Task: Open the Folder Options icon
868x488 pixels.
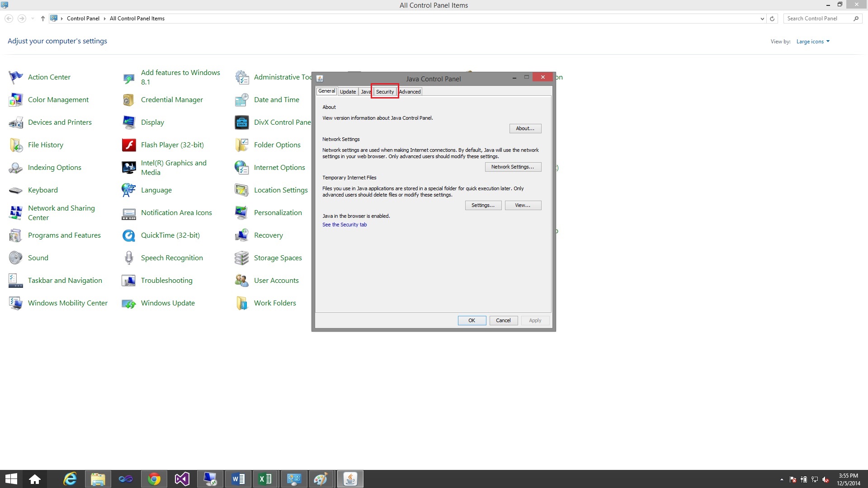Action: pyautogui.click(x=242, y=145)
